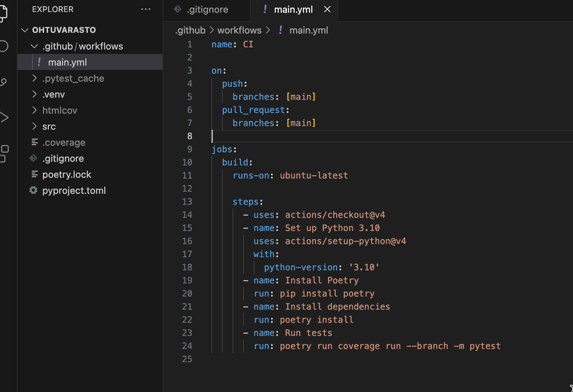The height and width of the screenshot is (392, 573).
Task: Click the file icon beside poetry.lock
Action: pos(35,175)
